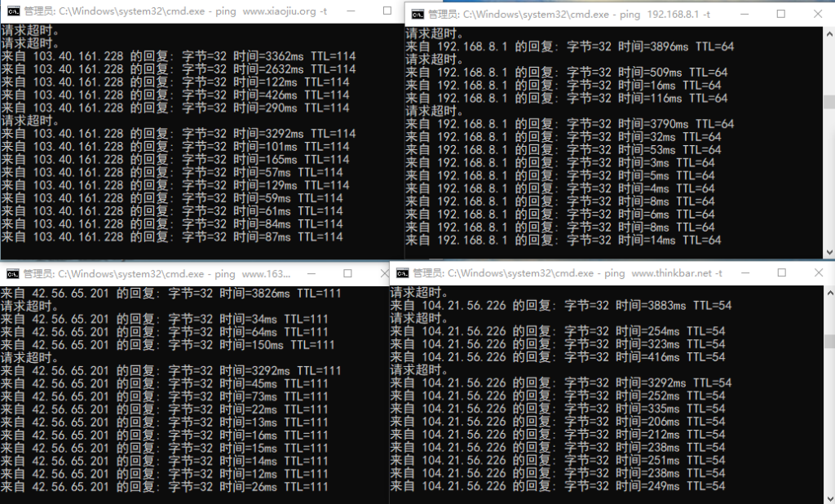835x504 pixels.
Task: Maximize the xiaojiu.org ping window
Action: click(x=387, y=11)
